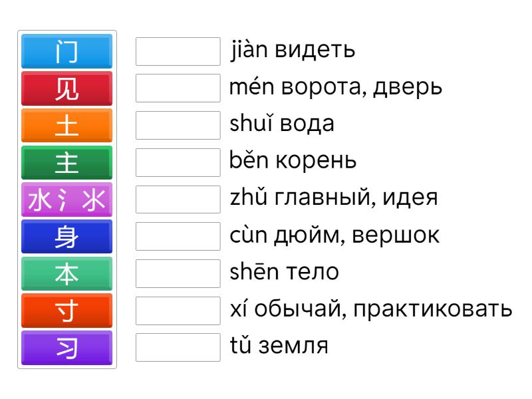Pick the purple 习 character tile

pyautogui.click(x=66, y=348)
